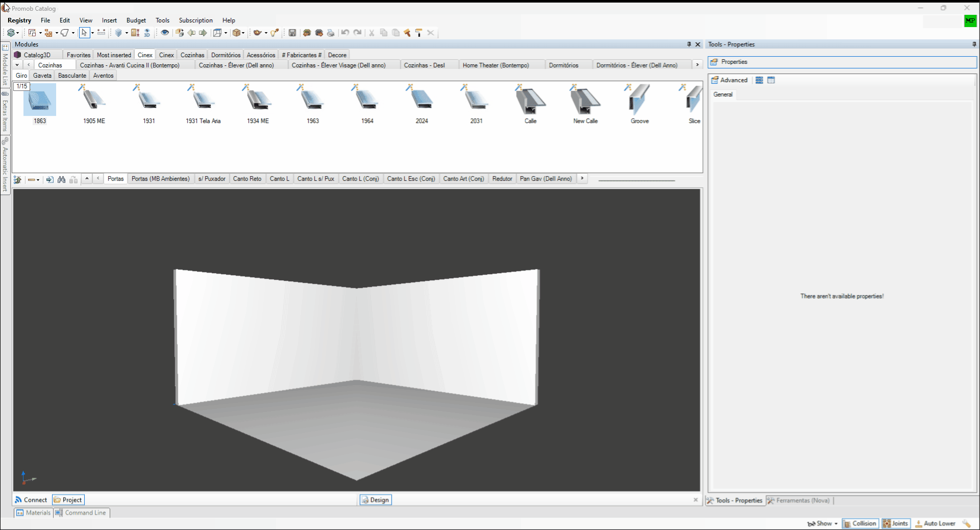
Task: Click the 3D view icon
Action: [147, 33]
